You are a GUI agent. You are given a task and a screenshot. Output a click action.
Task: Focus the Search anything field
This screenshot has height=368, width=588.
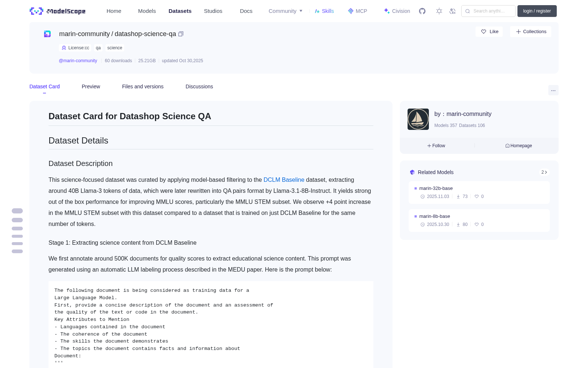point(488,11)
